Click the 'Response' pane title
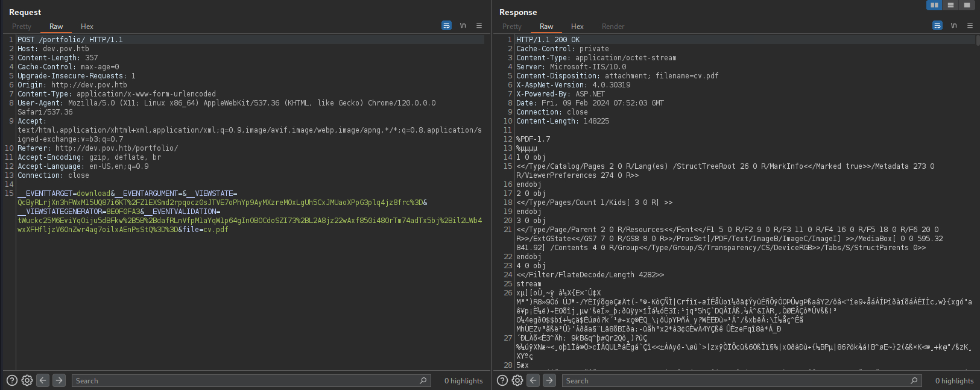980x390 pixels. coord(518,12)
